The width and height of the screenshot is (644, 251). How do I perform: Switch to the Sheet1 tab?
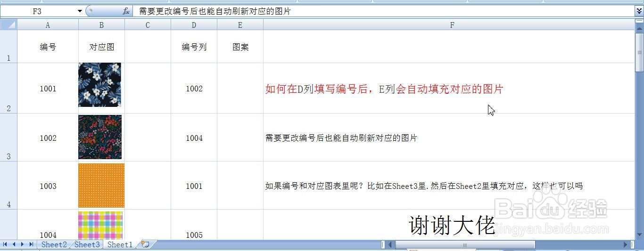coord(120,244)
